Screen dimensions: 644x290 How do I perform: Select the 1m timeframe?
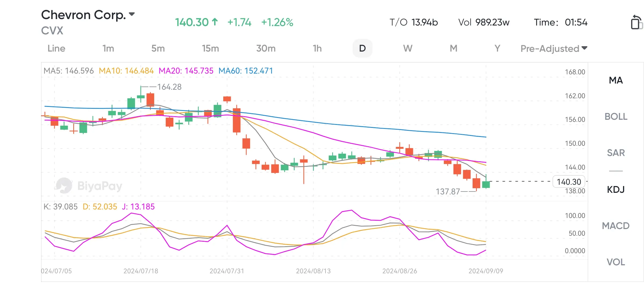108,48
